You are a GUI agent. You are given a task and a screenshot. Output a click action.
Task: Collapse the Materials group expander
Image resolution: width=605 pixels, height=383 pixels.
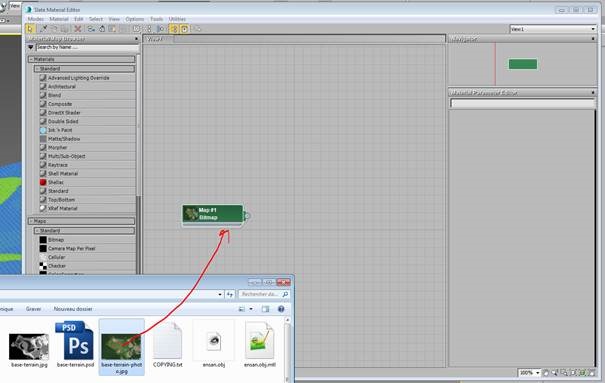click(32, 59)
